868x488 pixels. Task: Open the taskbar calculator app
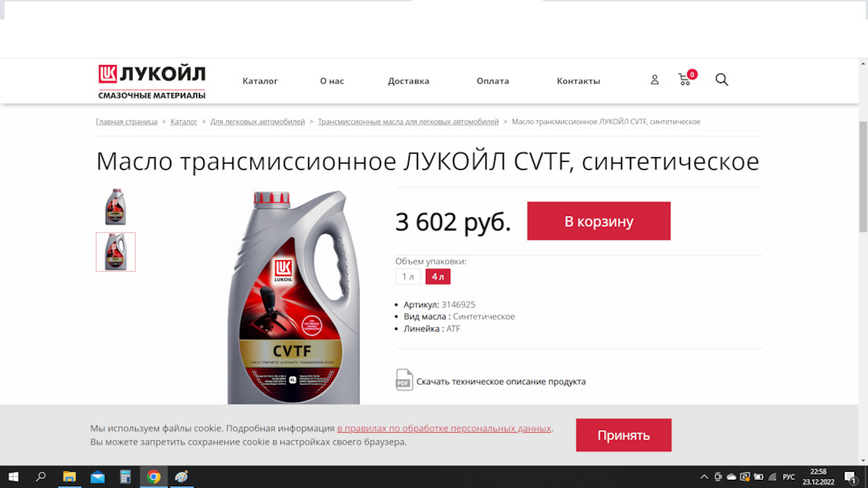[x=125, y=476]
